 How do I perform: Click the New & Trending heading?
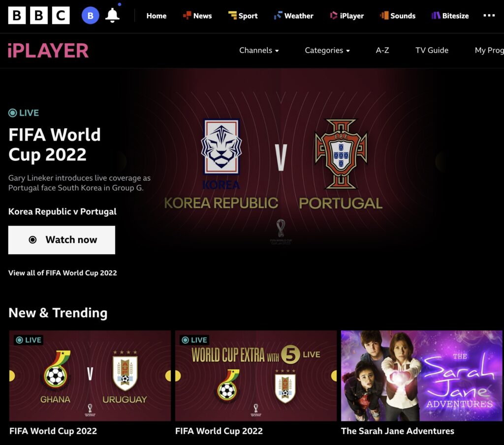pos(58,313)
